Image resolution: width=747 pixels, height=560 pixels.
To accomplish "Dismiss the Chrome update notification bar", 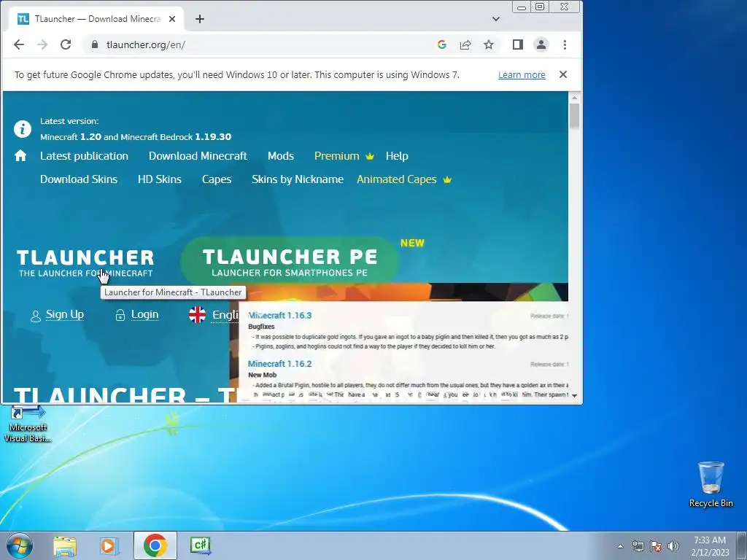I will (x=562, y=75).
